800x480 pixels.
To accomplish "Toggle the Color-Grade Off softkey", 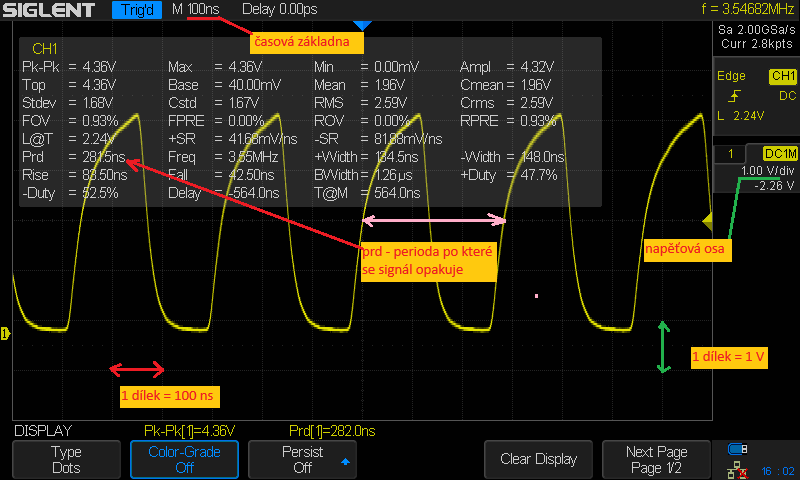I will pyautogui.click(x=184, y=459).
